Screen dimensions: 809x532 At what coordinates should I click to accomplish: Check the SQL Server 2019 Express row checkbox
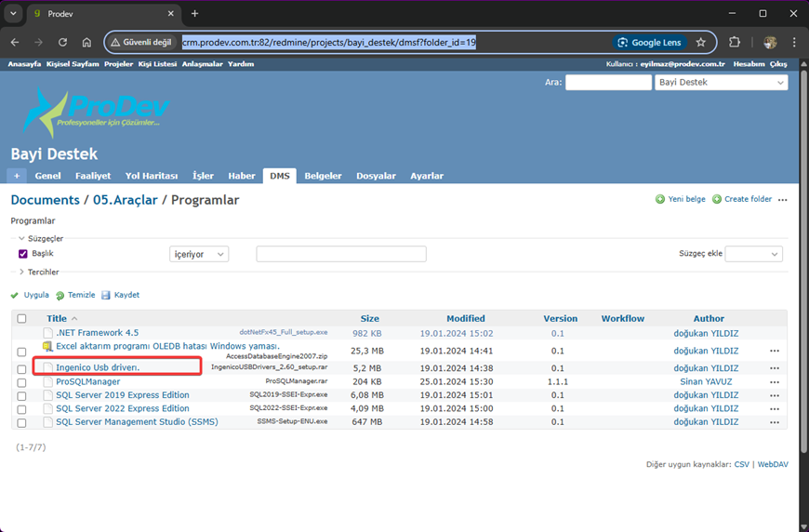coord(21,396)
